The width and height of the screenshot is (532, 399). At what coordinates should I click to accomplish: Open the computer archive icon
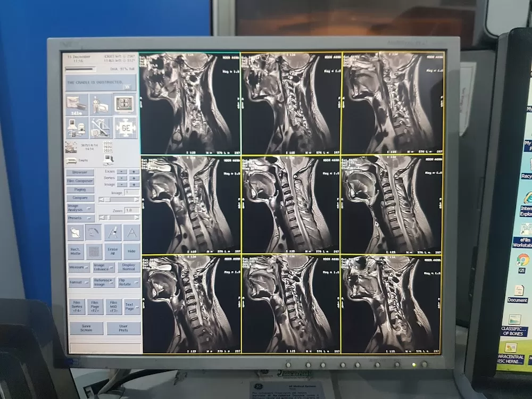tap(109, 159)
